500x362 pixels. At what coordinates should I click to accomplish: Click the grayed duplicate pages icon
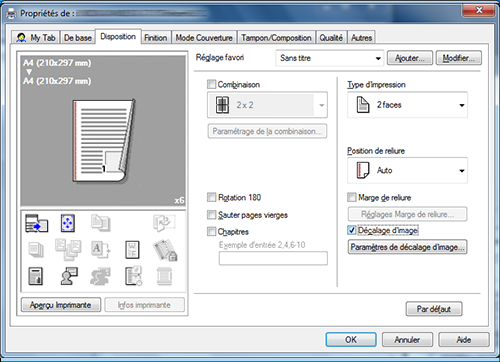[101, 223]
